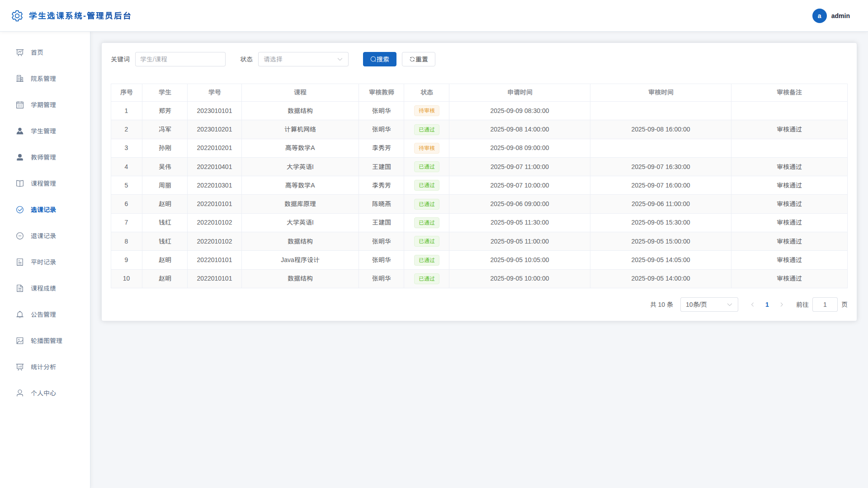
Task: Click student name 吴伟
Action: point(165,167)
